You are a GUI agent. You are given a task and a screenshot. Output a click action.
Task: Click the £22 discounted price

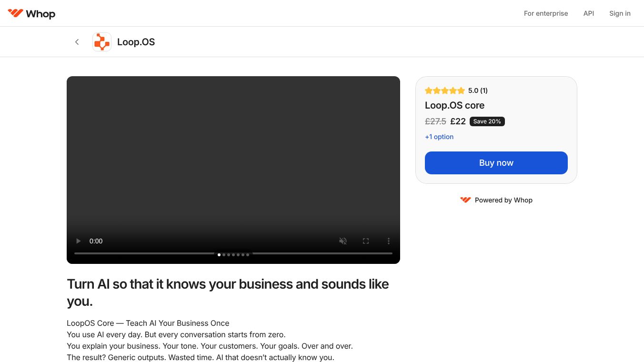click(458, 121)
